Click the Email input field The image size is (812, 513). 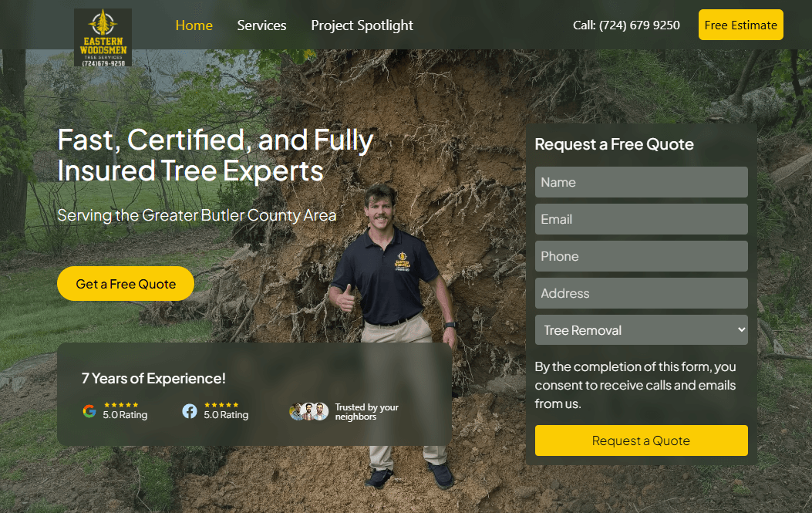(641, 219)
